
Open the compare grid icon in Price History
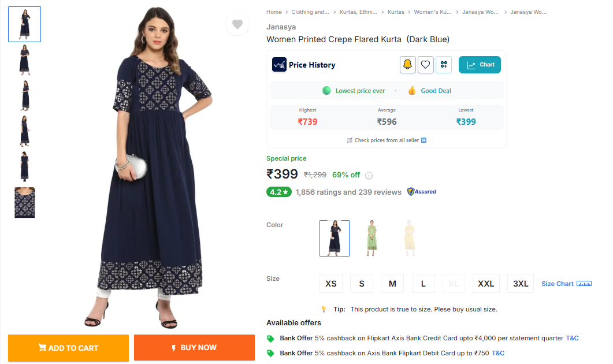click(444, 65)
